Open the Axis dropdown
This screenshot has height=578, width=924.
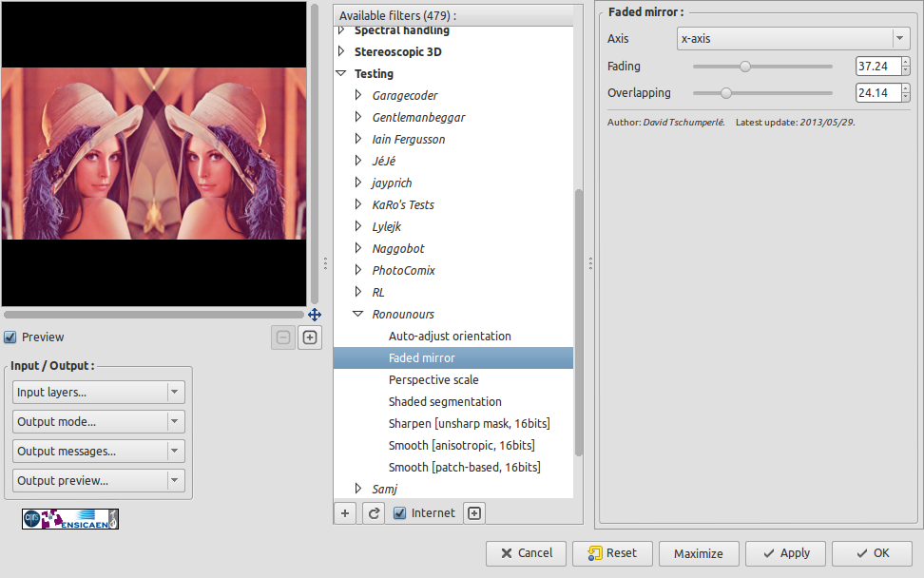tap(793, 39)
